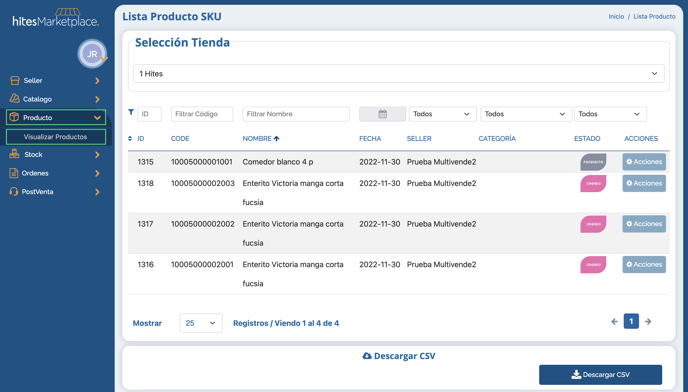Click the Producto box icon
The width and height of the screenshot is (688, 392).
pos(14,117)
